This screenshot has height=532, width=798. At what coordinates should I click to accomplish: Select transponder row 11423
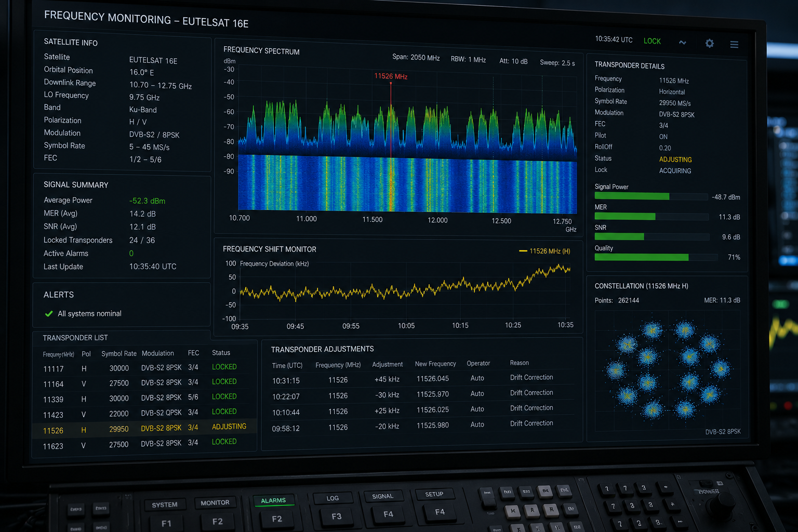tap(144, 414)
